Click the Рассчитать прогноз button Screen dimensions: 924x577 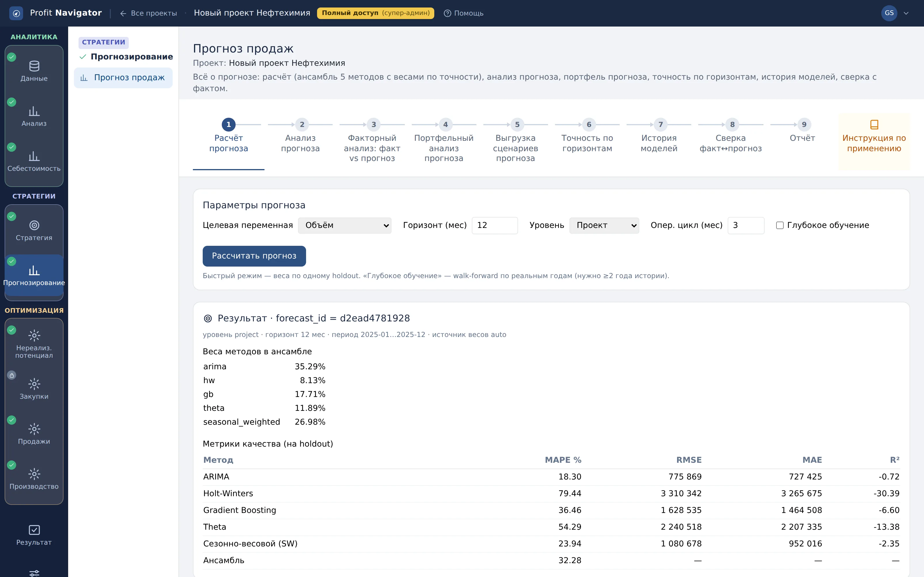[254, 256]
